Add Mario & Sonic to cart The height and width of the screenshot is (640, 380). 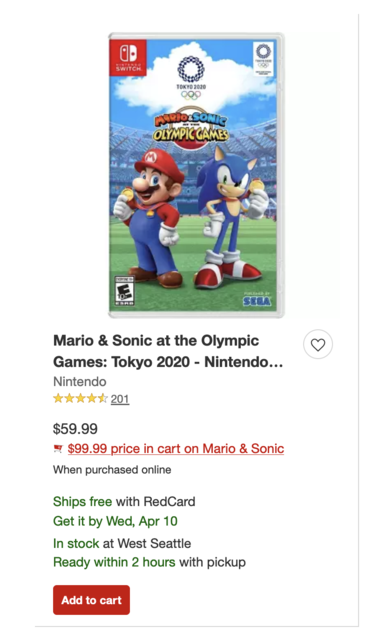point(91,600)
